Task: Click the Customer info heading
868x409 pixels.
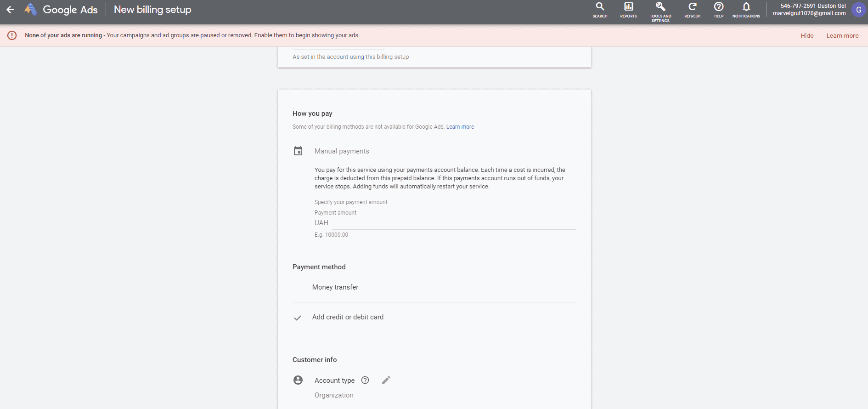Action: (x=315, y=360)
